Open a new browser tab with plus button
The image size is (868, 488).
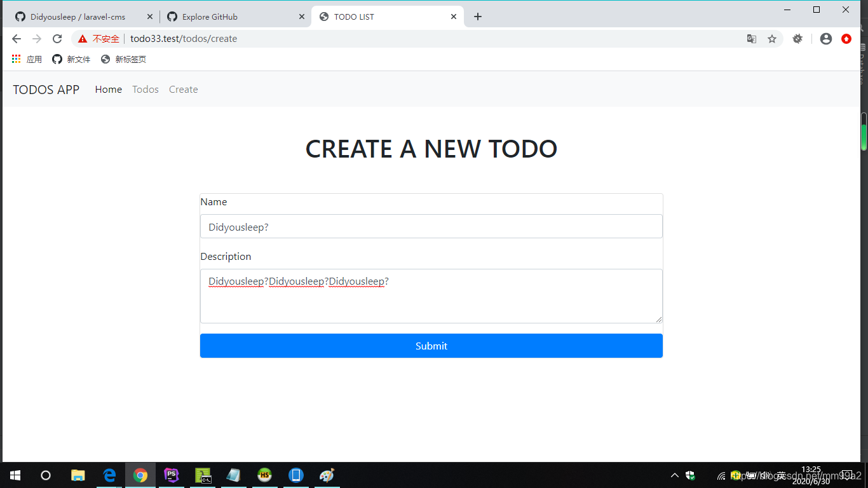478,17
